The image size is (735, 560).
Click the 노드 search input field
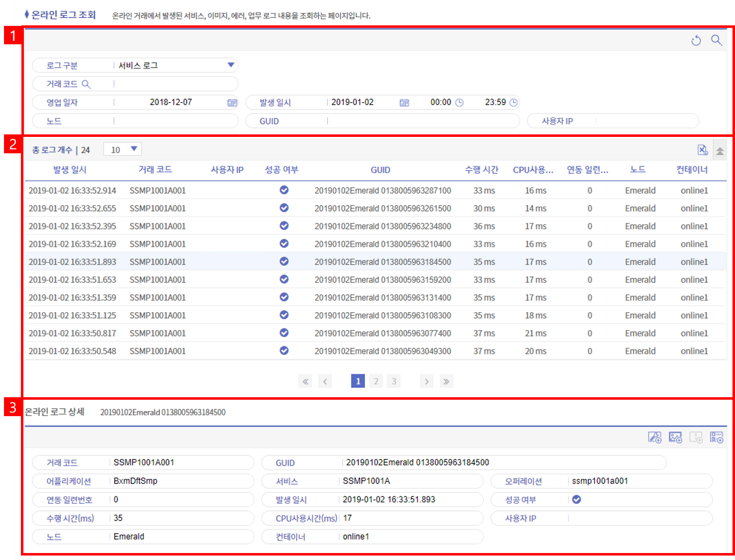pyautogui.click(x=175, y=121)
